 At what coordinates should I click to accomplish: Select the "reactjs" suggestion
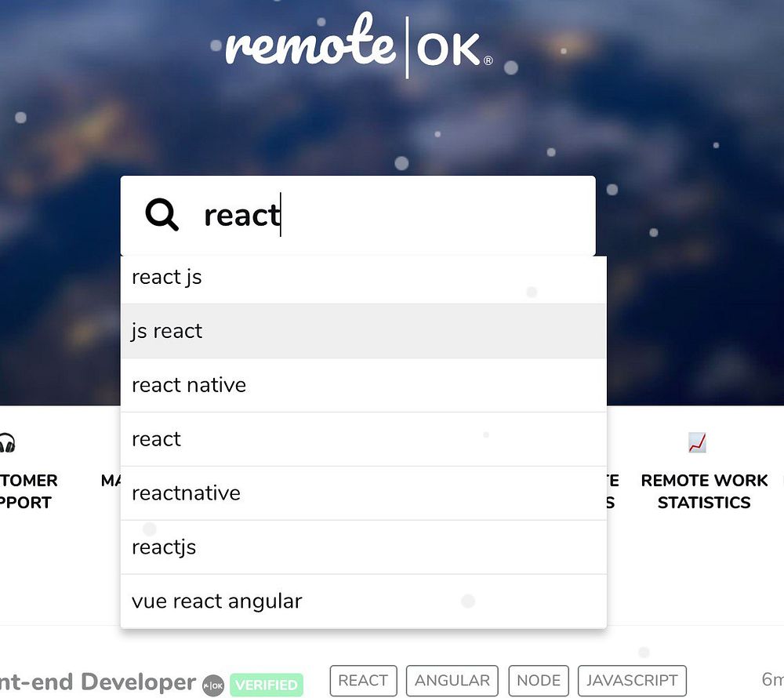tap(364, 547)
